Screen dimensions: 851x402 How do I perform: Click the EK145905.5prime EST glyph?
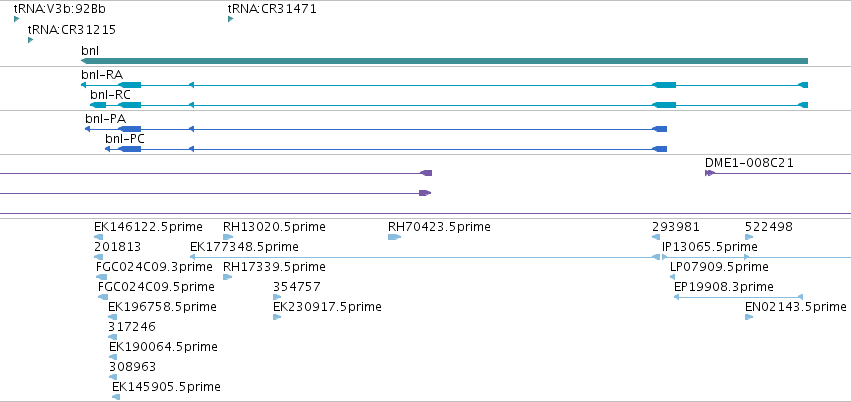116,397
